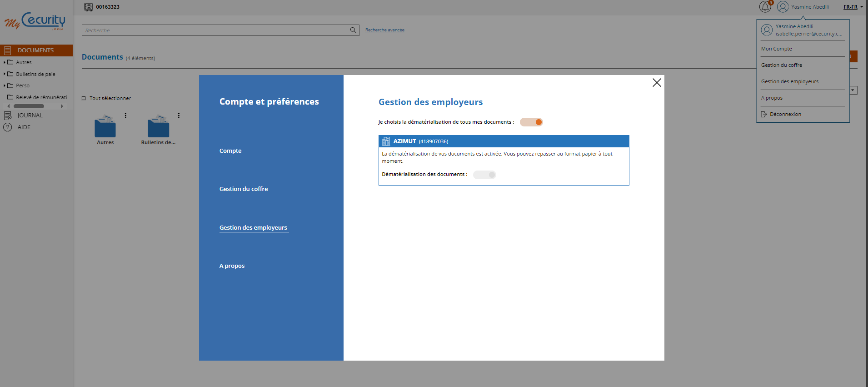Screen dimensions: 868x387
Task: Click into the Recherche search field
Action: 214,30
